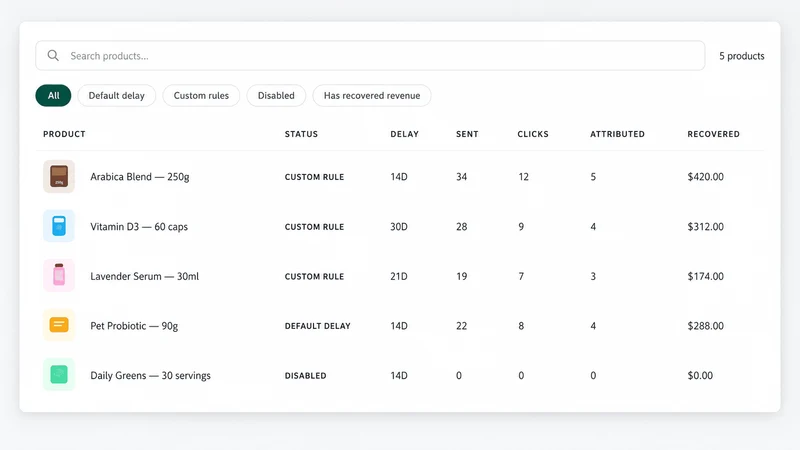The image size is (800, 450).
Task: Select the All filter chip
Action: point(54,95)
